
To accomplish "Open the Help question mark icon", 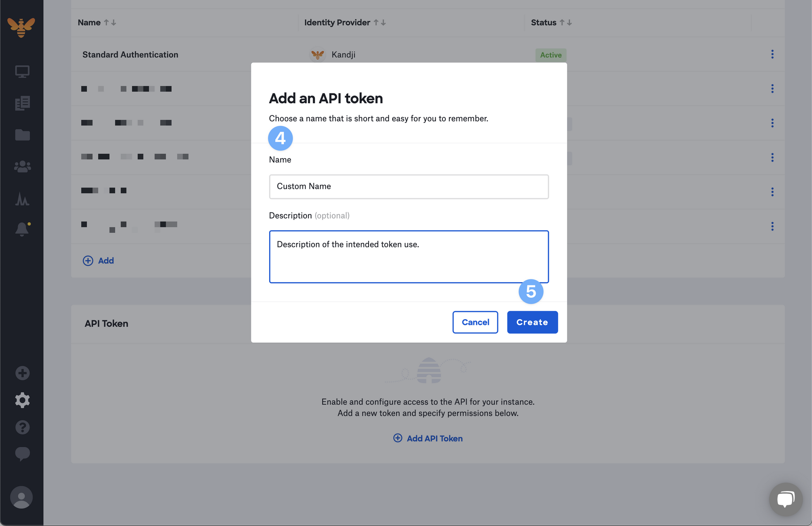I will 22,427.
